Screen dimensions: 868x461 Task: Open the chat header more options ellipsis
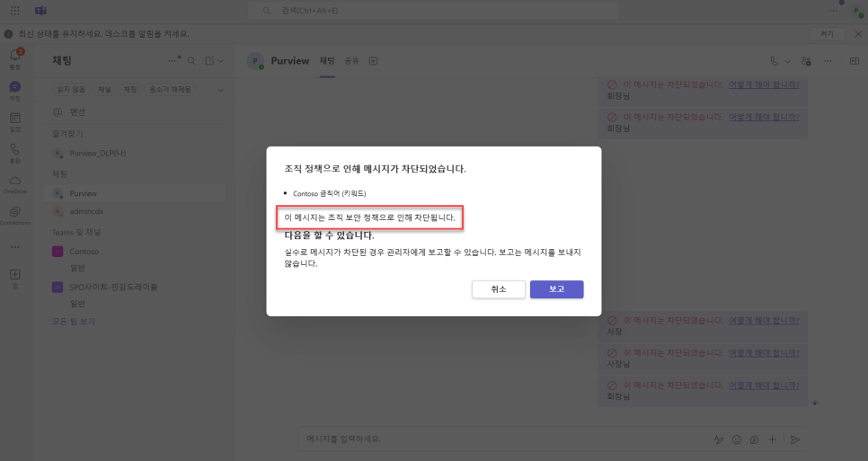pos(828,61)
